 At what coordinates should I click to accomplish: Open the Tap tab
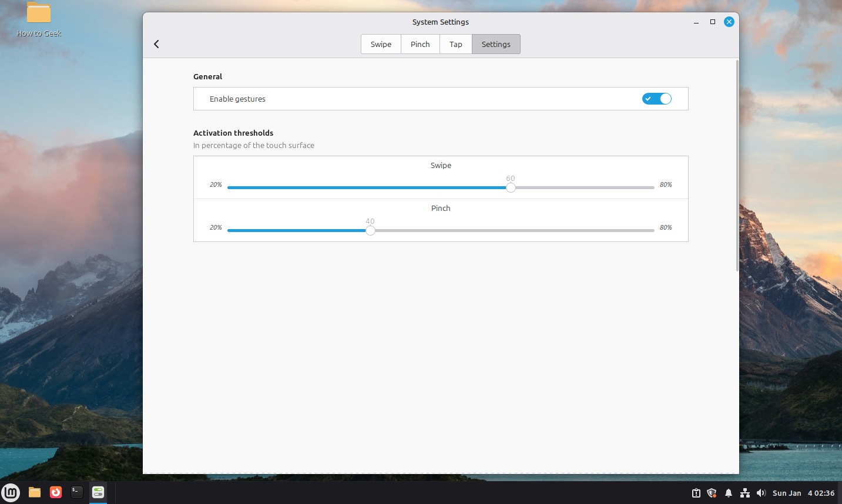coord(455,43)
